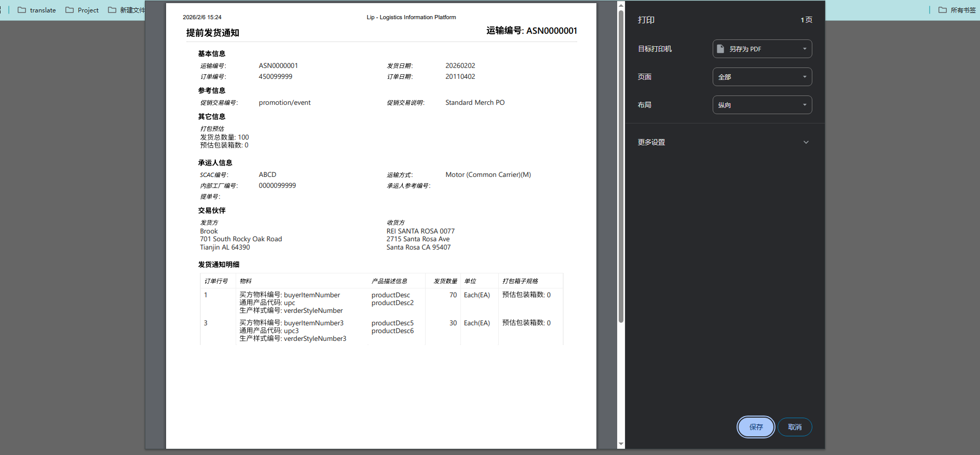Click the REI SANTA ROSA 0077 address
The image size is (980, 455).
click(x=420, y=231)
